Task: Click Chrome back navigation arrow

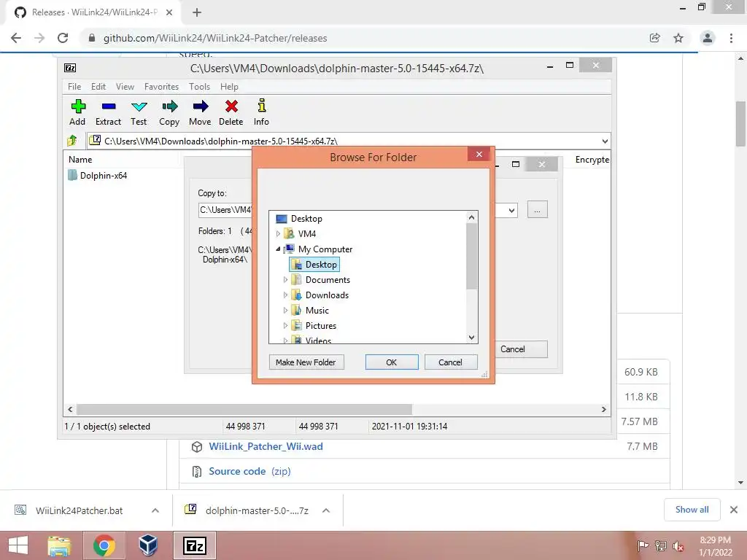Action: pos(16,38)
